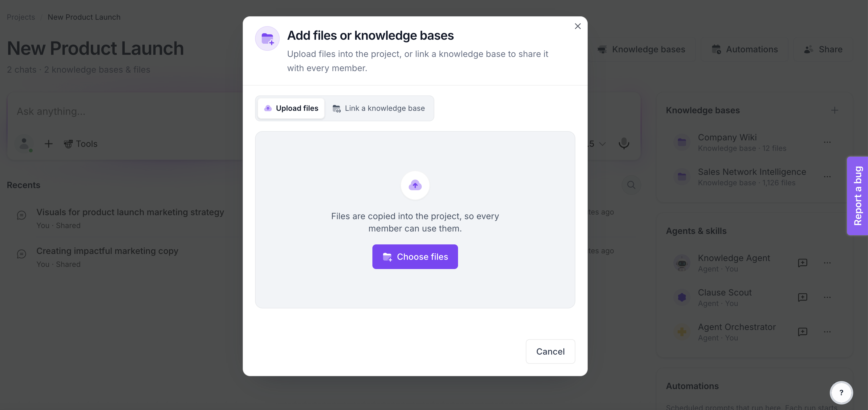Start new chat with Agent Orchestrator
This screenshot has height=410, width=868.
click(802, 332)
